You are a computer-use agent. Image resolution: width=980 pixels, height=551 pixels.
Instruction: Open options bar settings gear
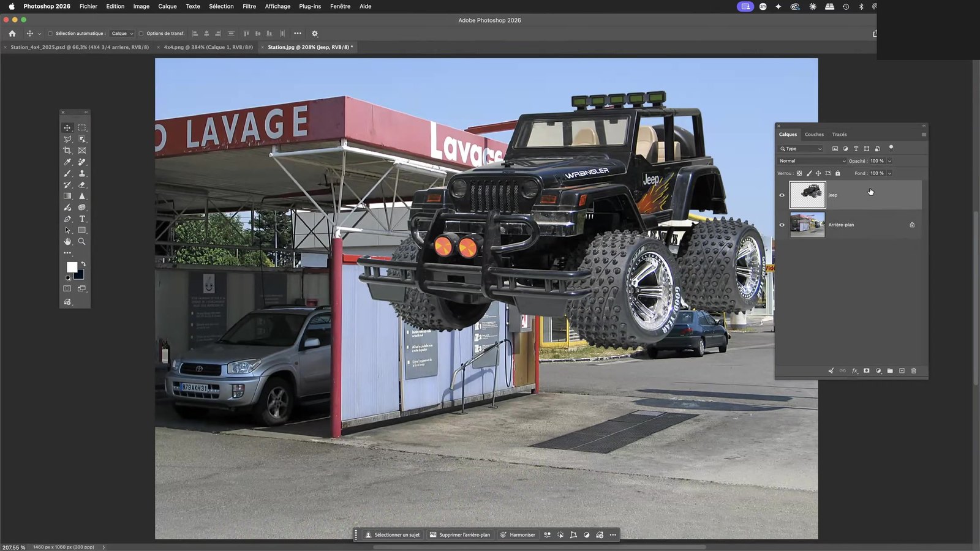pyautogui.click(x=315, y=34)
